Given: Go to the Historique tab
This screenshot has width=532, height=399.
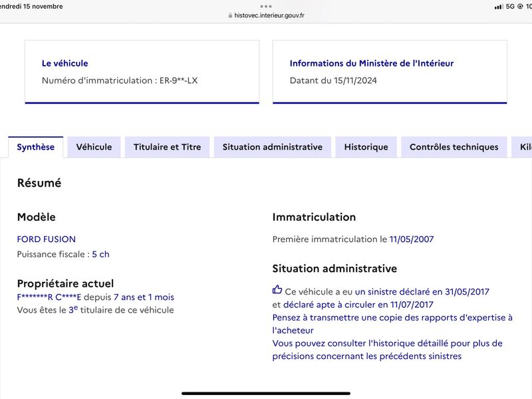Looking at the screenshot, I should point(366,147).
